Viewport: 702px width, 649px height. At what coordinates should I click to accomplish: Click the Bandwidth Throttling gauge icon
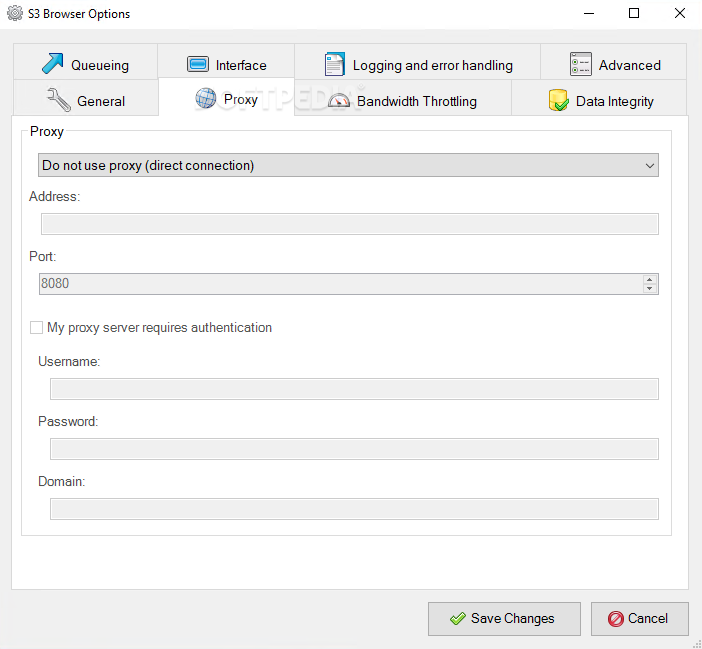(x=339, y=100)
